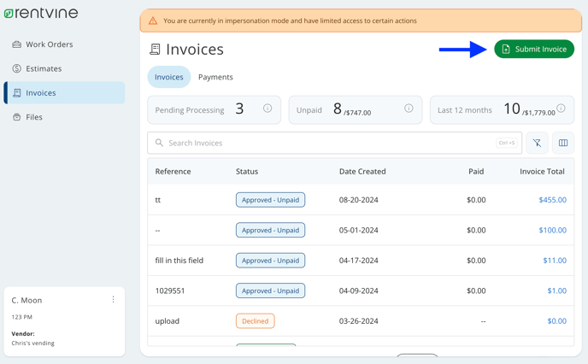Open the C. Moon three-dot menu
The width and height of the screenshot is (588, 364).
coord(114,299)
